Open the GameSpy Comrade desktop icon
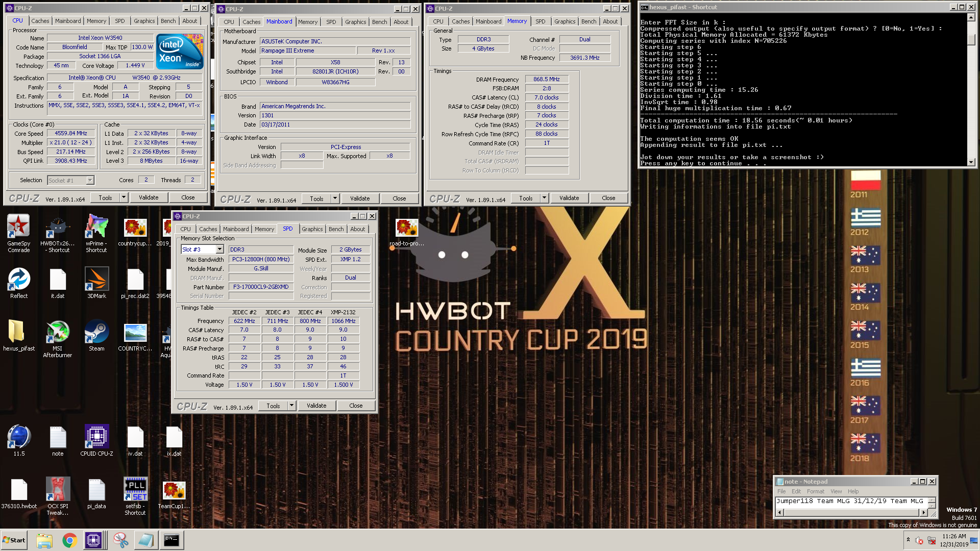The image size is (980, 551). tap(18, 233)
